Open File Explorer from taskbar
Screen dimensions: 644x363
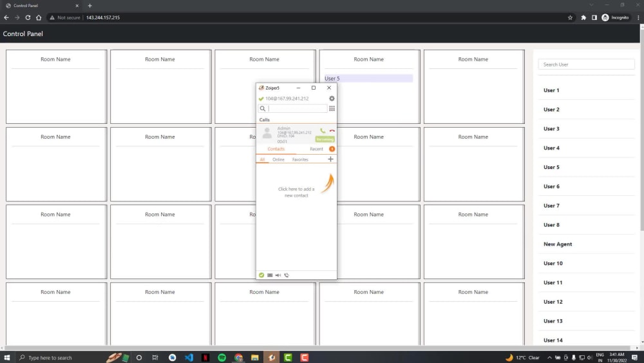coord(255,358)
